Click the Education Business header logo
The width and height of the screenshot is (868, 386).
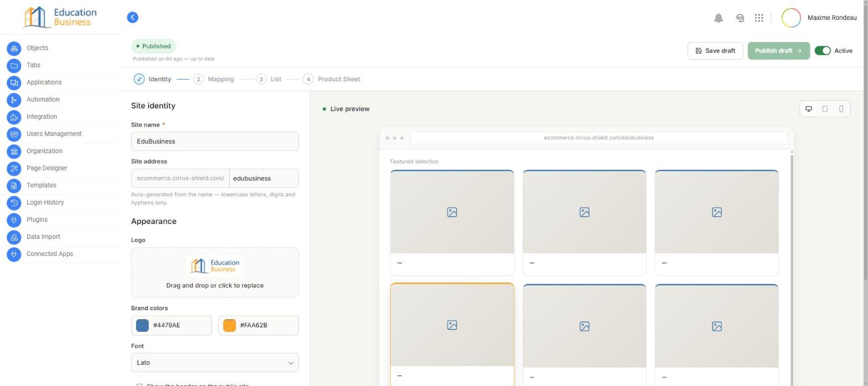(x=60, y=17)
